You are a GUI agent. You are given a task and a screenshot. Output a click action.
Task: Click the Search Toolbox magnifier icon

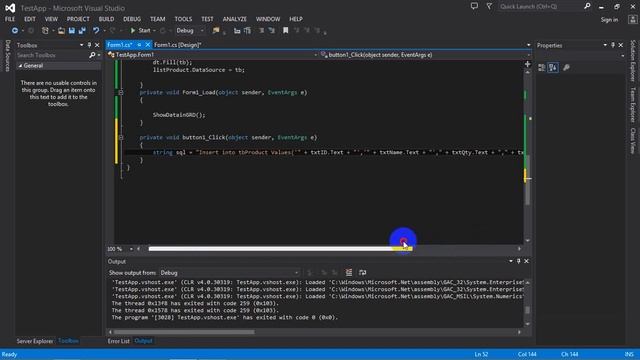[92, 55]
